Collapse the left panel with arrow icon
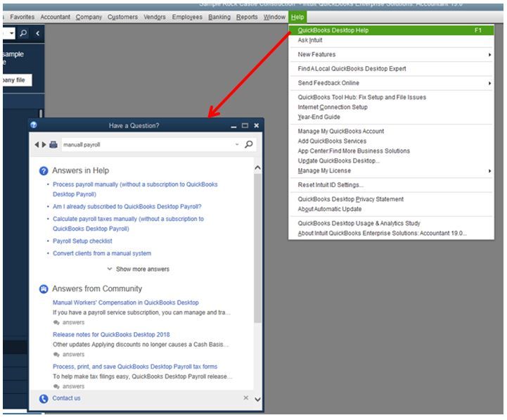The image size is (507, 420). click(38, 33)
